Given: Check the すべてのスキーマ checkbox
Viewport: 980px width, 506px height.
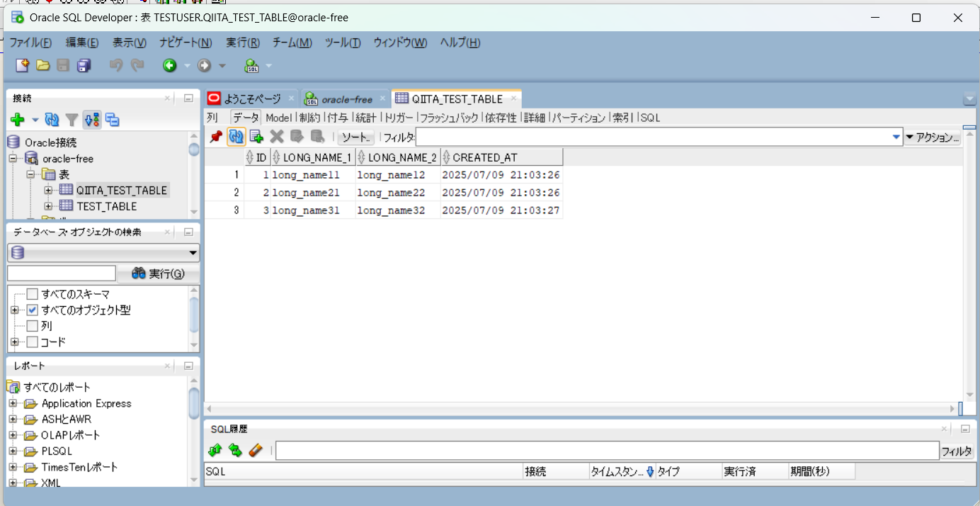Looking at the screenshot, I should pos(31,293).
